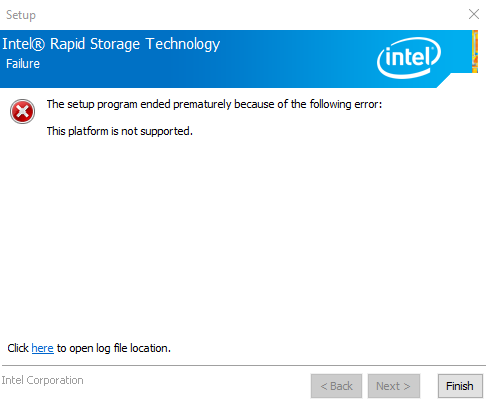Screen dimensions: 489x403
Task: Click the Failure subtitle in the banner
Action: tap(23, 64)
